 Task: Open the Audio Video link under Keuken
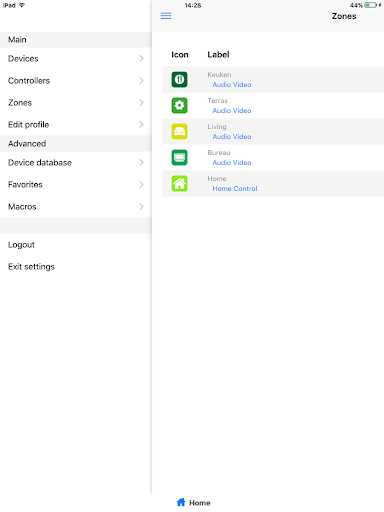[x=232, y=85]
